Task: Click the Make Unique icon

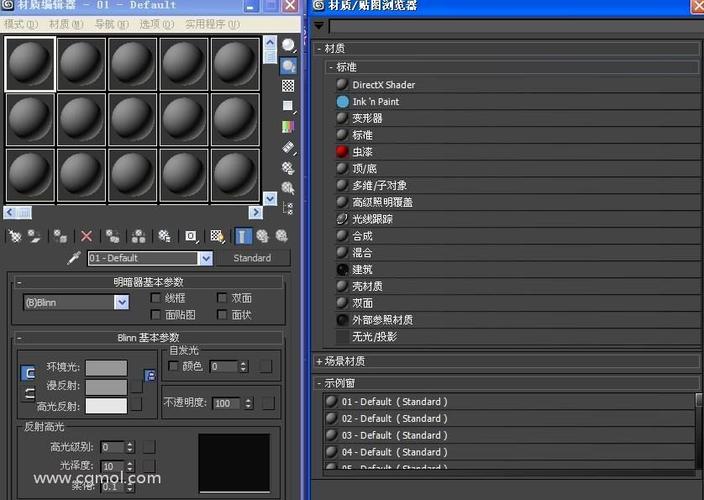Action: 138,236
